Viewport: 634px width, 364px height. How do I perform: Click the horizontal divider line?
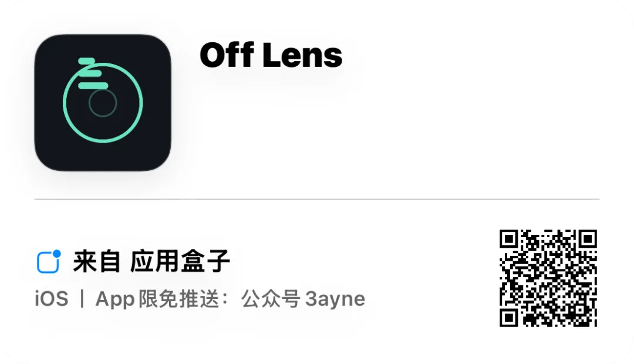(x=317, y=200)
